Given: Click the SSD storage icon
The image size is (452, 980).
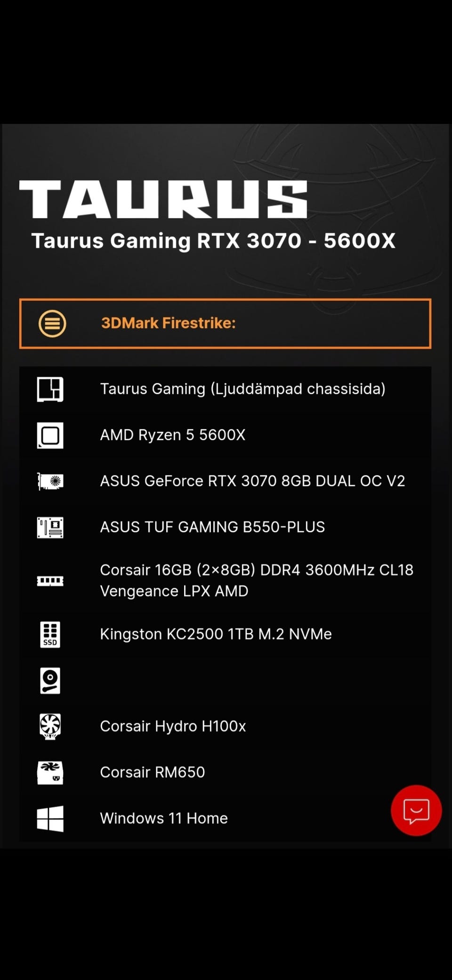Looking at the screenshot, I should [50, 634].
